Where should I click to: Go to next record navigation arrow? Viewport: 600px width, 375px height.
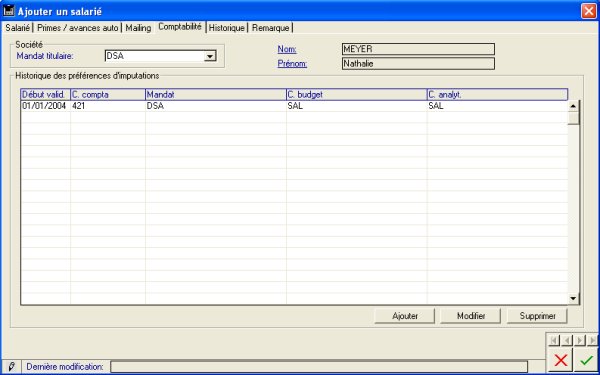580,340
